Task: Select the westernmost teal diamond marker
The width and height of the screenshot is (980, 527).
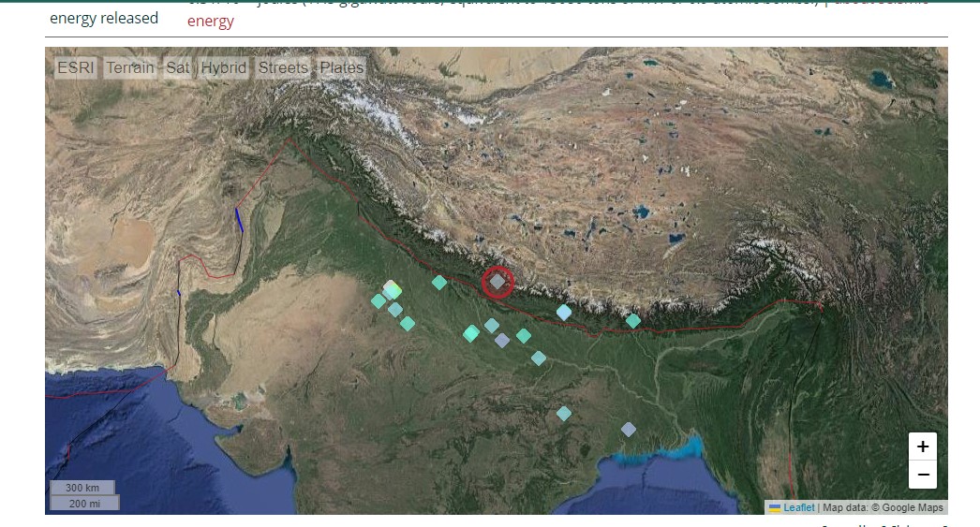Action: point(379,301)
